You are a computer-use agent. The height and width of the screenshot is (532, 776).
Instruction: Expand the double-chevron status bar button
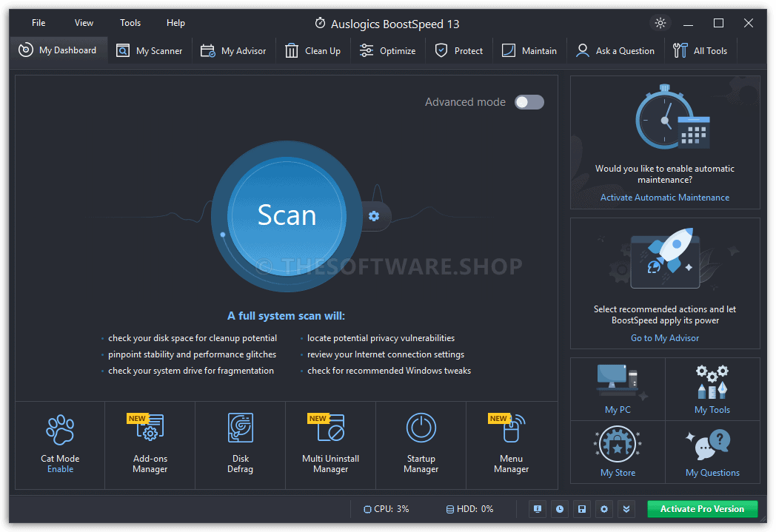coord(626,509)
